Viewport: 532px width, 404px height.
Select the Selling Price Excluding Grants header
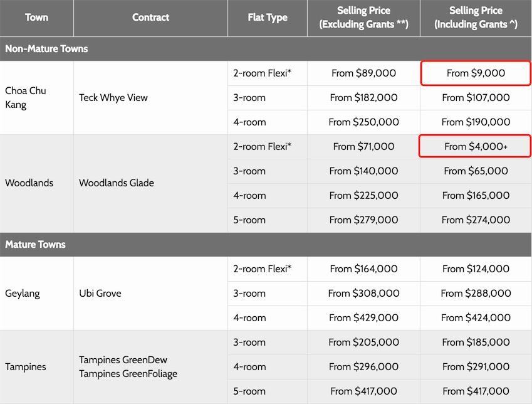tap(363, 18)
